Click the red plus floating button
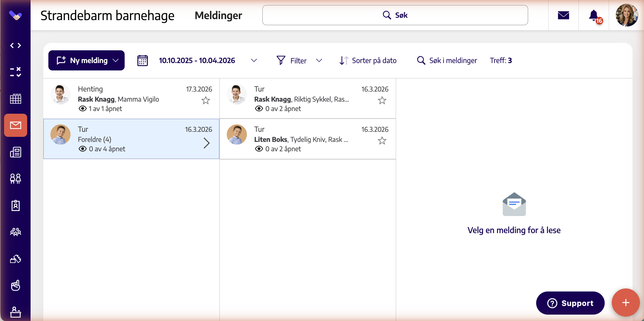 click(x=626, y=303)
